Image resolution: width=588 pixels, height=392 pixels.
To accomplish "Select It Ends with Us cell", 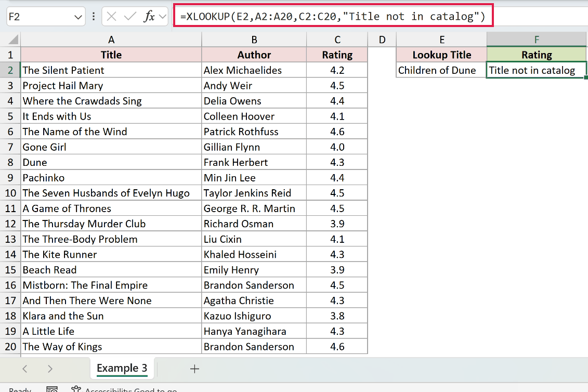I will coord(111,116).
